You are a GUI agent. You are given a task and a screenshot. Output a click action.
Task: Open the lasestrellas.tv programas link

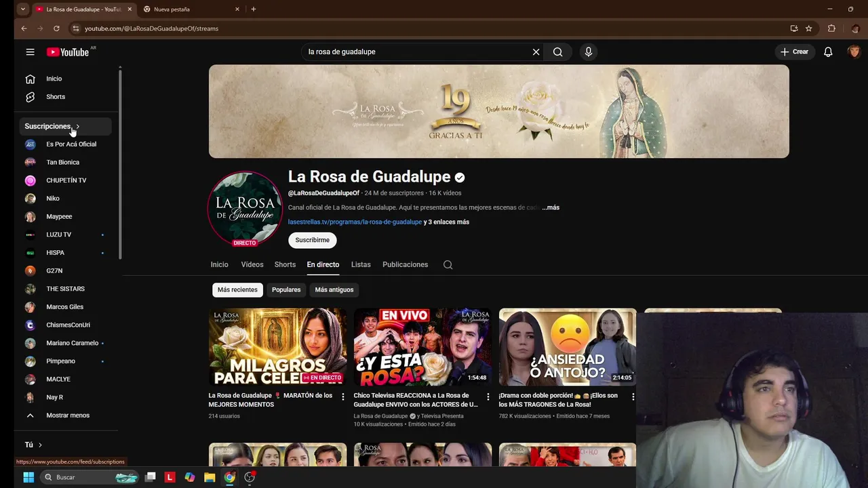pyautogui.click(x=355, y=222)
